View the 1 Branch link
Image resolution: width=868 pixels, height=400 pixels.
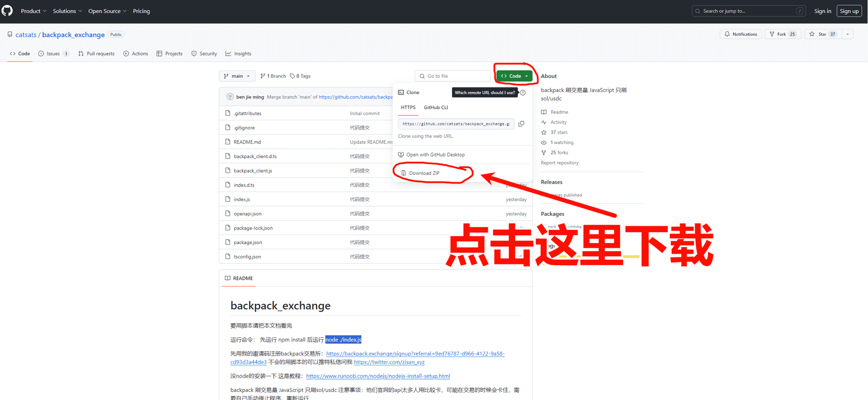(x=273, y=76)
